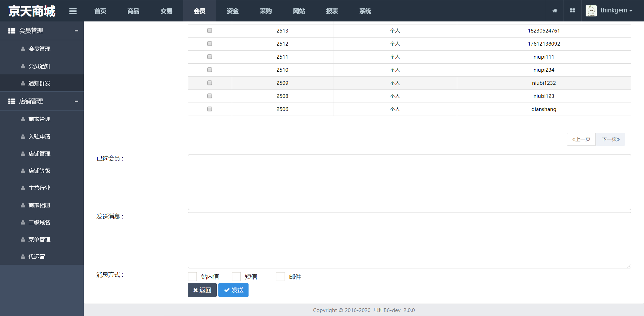
Task: Open the grid apps icon in top bar
Action: tap(573, 11)
